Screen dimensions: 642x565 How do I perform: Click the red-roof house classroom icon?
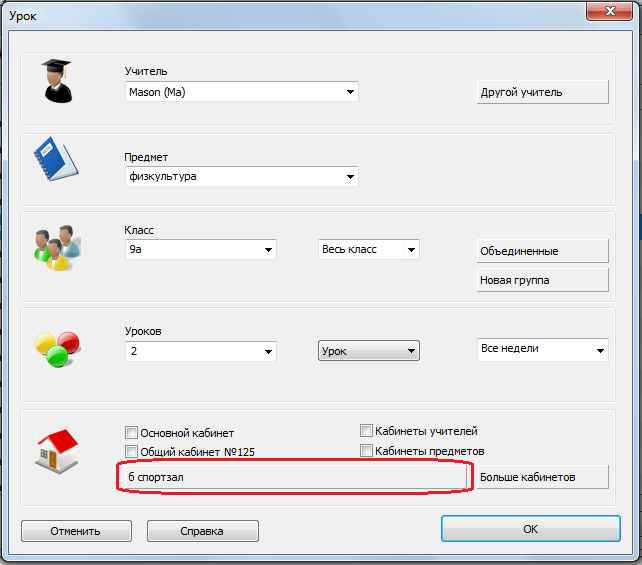55,450
